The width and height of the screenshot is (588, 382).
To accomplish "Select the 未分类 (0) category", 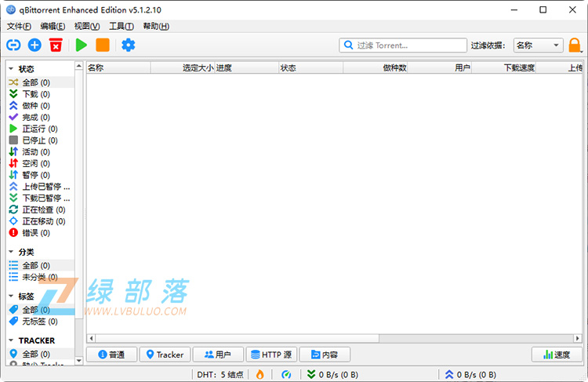I will [x=41, y=278].
